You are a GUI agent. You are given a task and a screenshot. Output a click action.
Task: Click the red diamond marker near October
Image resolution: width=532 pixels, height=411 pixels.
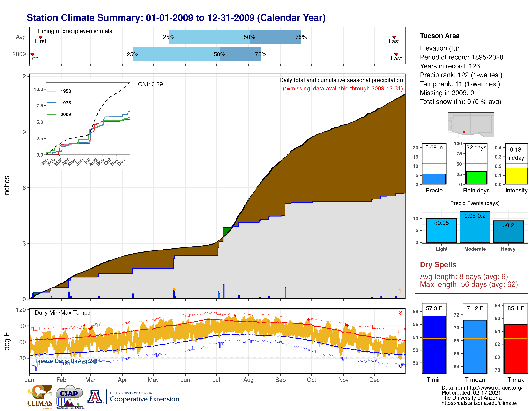pos(308,319)
